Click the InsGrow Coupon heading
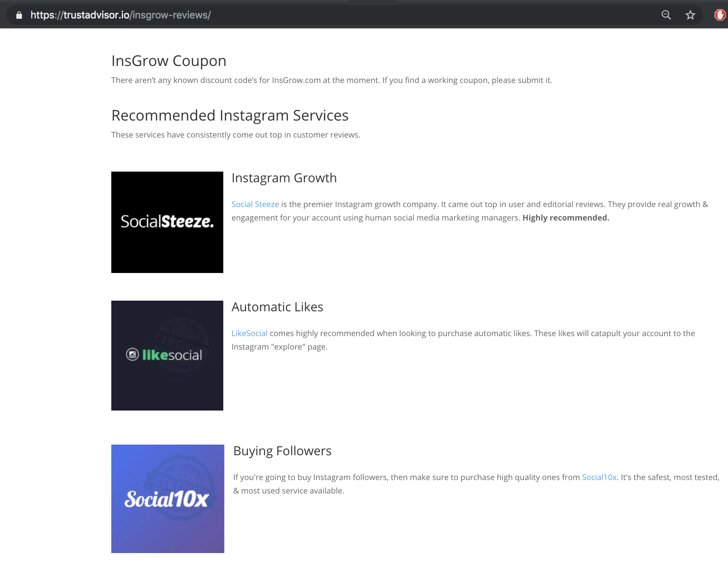The width and height of the screenshot is (728, 563). point(169,61)
